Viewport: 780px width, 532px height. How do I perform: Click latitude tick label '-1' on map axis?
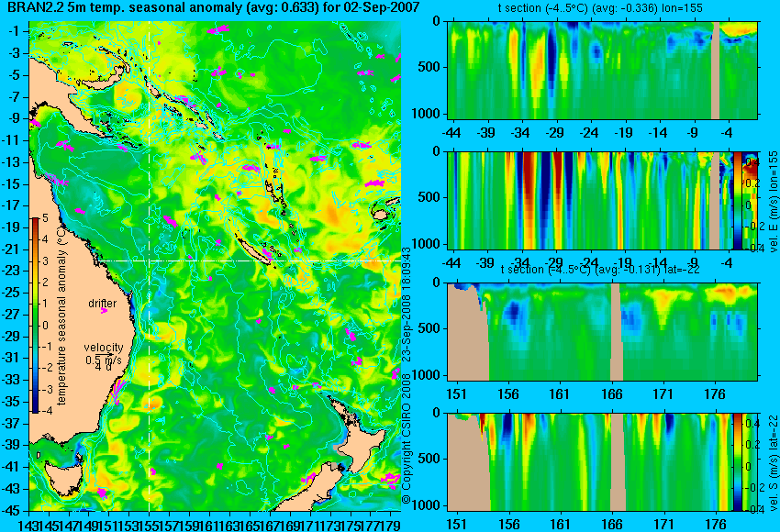(15, 31)
